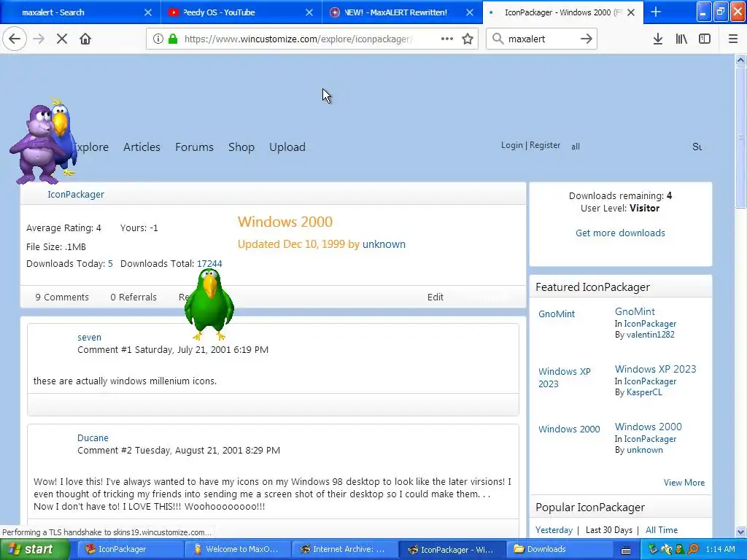Image resolution: width=747 pixels, height=560 pixels.
Task: Click the page vertical scrollbar up arrow
Action: click(740, 60)
